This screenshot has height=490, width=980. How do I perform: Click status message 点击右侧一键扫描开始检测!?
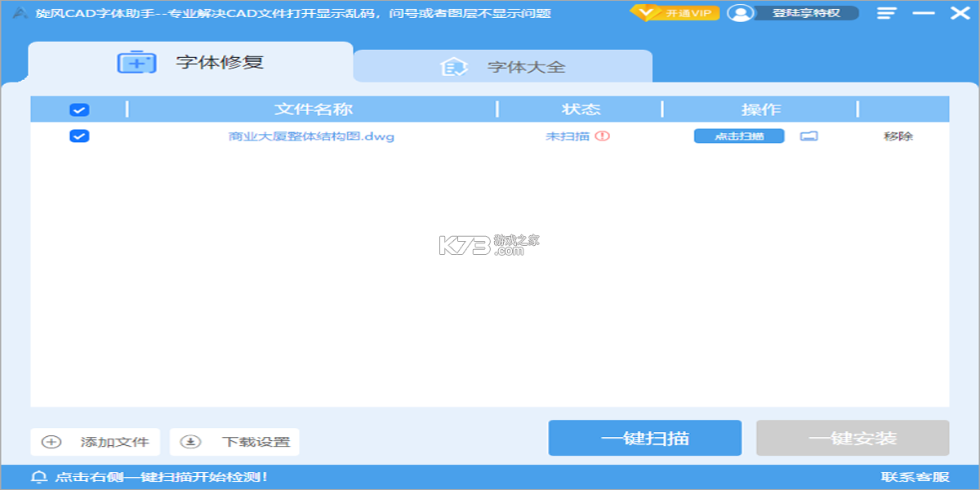161,477
